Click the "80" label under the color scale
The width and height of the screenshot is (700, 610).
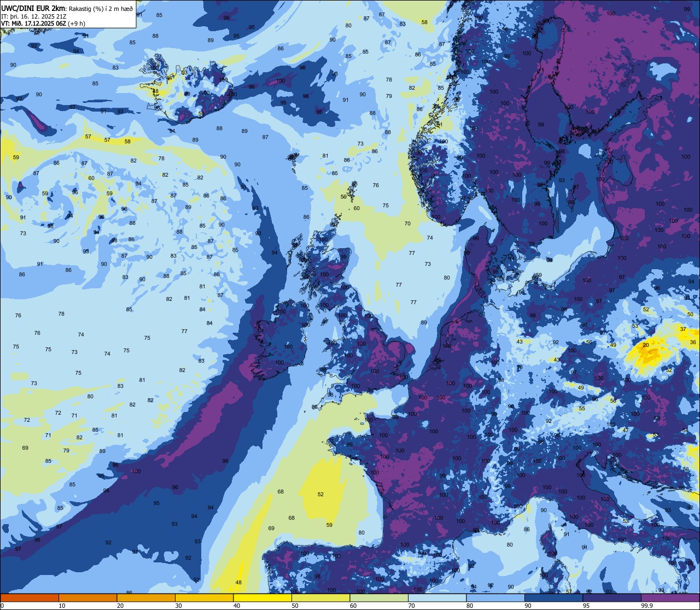click(470, 606)
